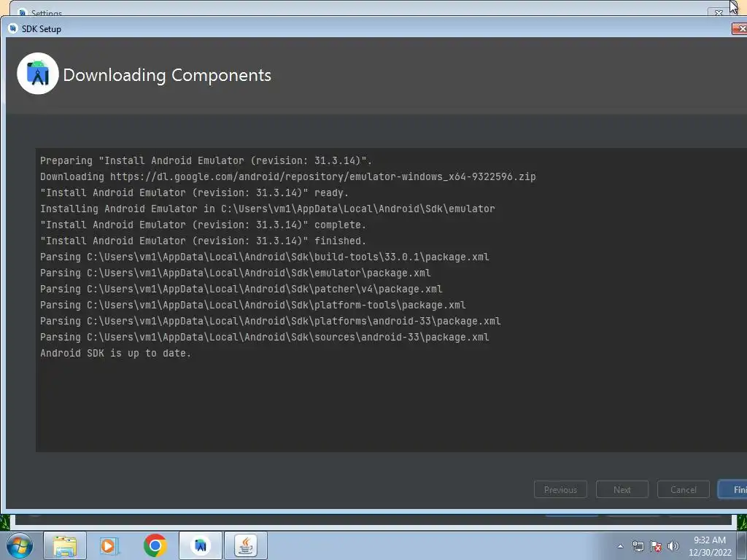Launch Windows Media Player from taskbar

(x=109, y=545)
